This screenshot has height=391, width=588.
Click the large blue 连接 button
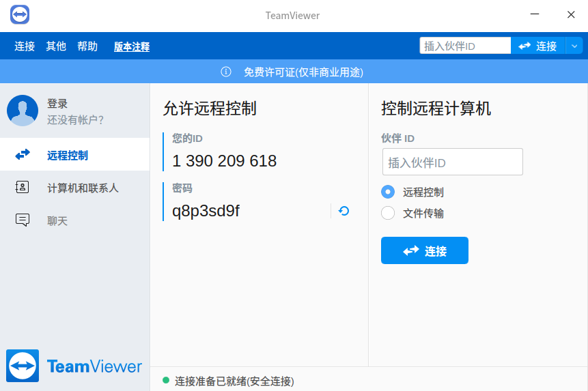click(x=425, y=250)
